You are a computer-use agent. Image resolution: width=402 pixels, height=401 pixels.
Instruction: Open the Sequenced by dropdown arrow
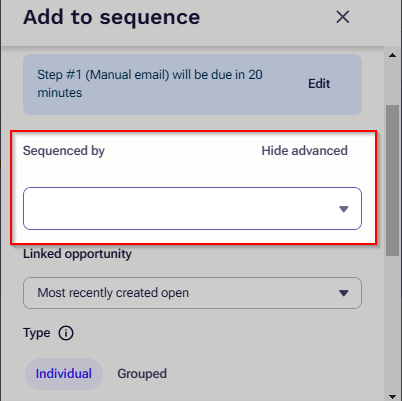click(x=344, y=209)
